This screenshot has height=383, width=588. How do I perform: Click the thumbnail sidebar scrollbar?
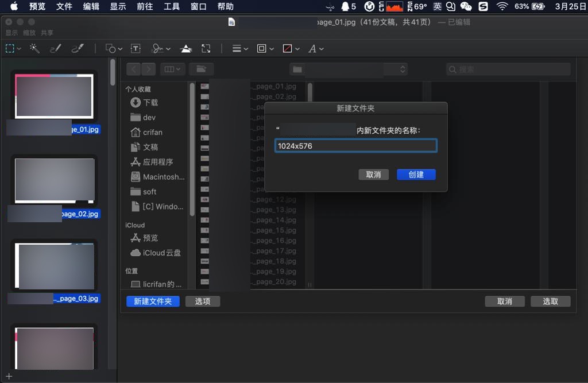pyautogui.click(x=113, y=73)
